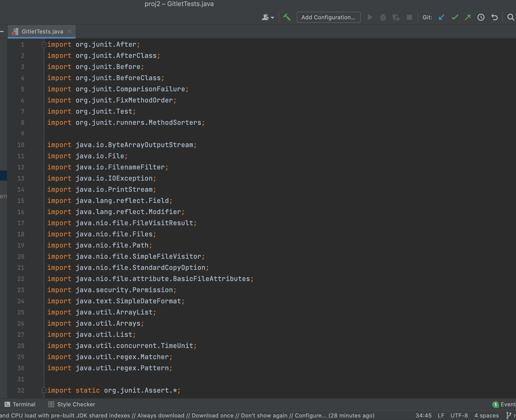Change UTF-8 file encoding in status bar
Screen dimensions: 516x420
(x=459, y=415)
